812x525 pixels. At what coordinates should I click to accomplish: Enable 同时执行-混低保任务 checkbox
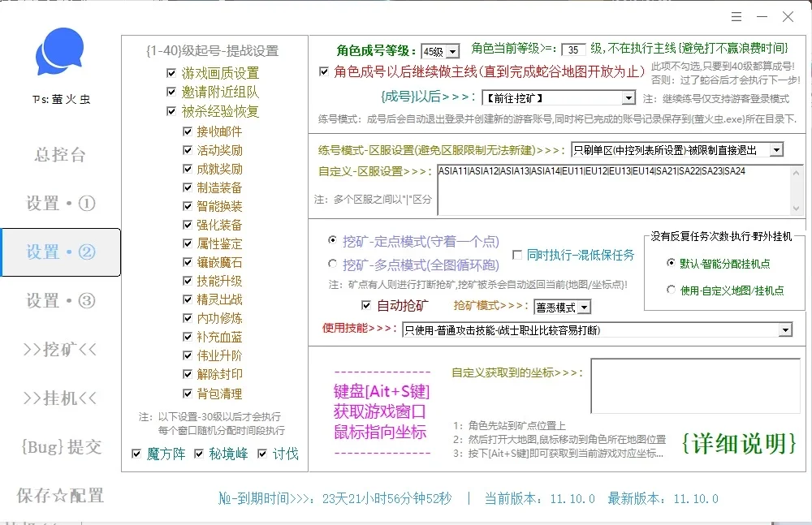tap(516, 255)
